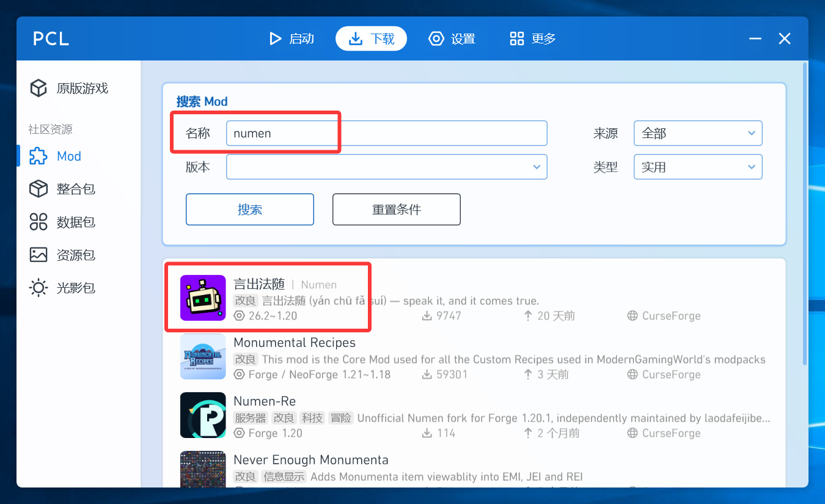Click the PCL logo text
Image resolution: width=825 pixels, height=504 pixels.
coord(51,39)
